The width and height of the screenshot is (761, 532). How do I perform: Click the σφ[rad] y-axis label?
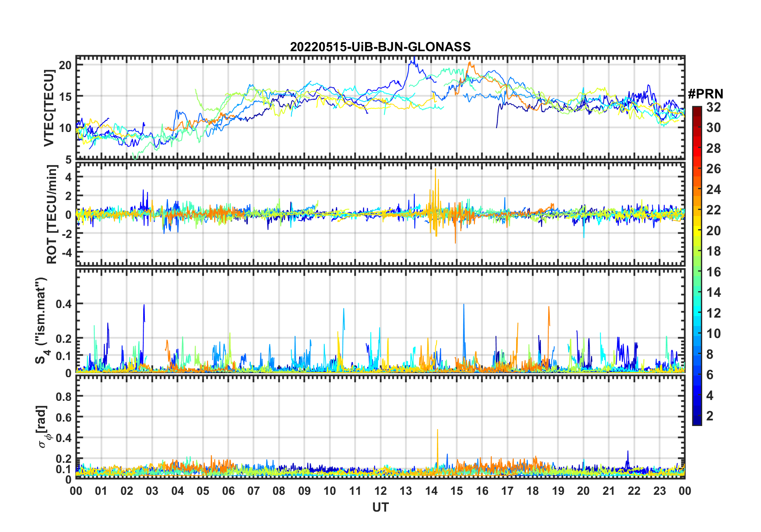pos(42,426)
